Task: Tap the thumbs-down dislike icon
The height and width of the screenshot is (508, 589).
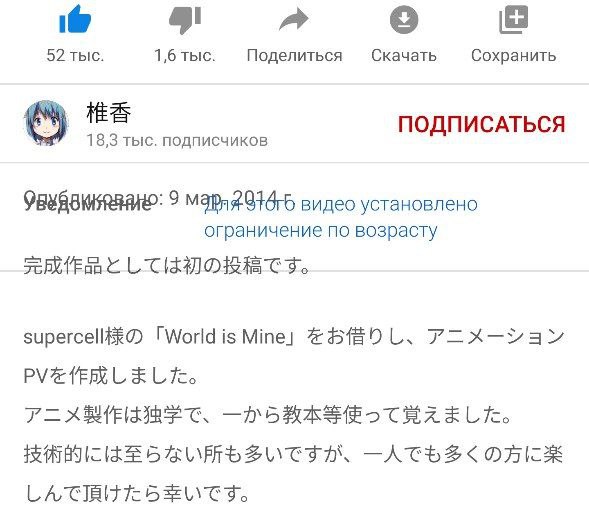Action: (185, 20)
